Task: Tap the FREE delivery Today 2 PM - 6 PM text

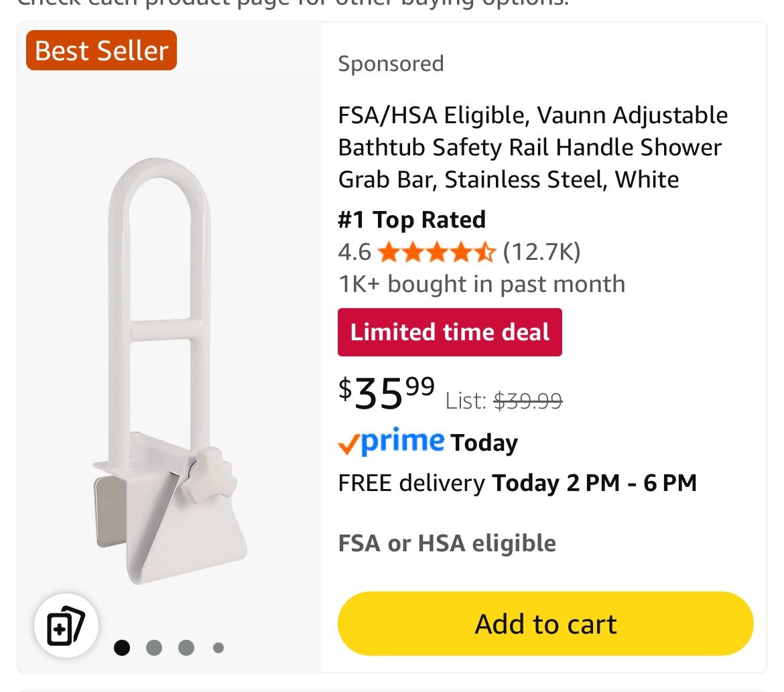Action: pos(517,482)
